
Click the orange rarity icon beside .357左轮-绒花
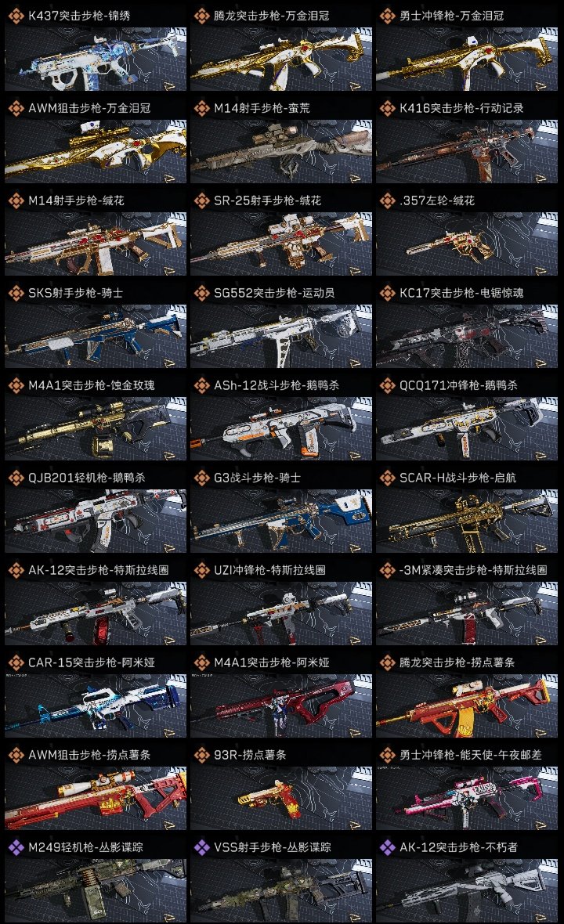click(x=387, y=201)
